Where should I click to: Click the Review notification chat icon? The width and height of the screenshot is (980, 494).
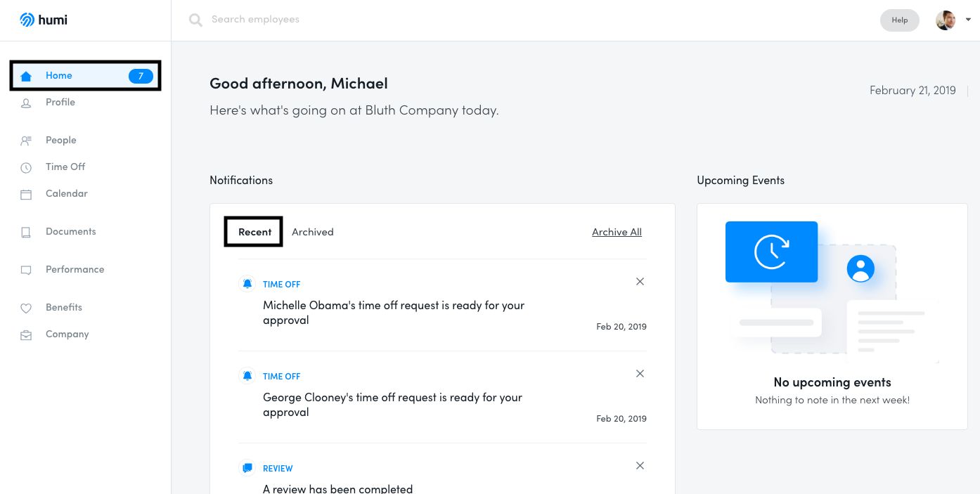coord(247,467)
